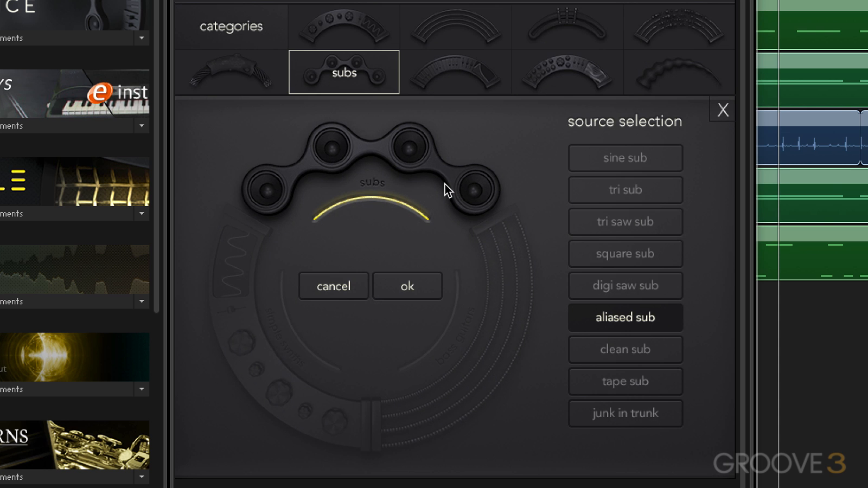Screen dimensions: 868x488
Task: Expand instruments dropdown under the golden sphere thumbnail
Action: coord(142,389)
